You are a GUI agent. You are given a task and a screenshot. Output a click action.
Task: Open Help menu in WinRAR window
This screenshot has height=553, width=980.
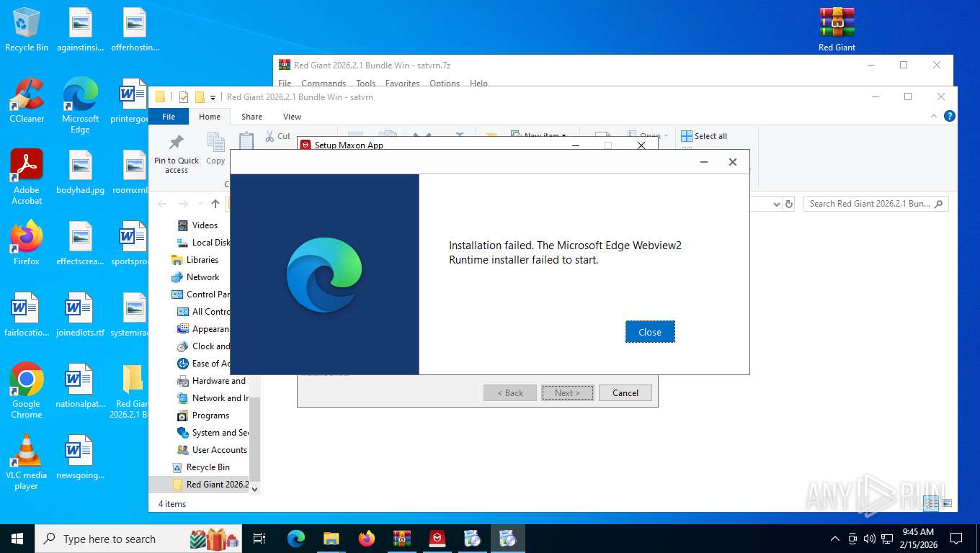478,84
